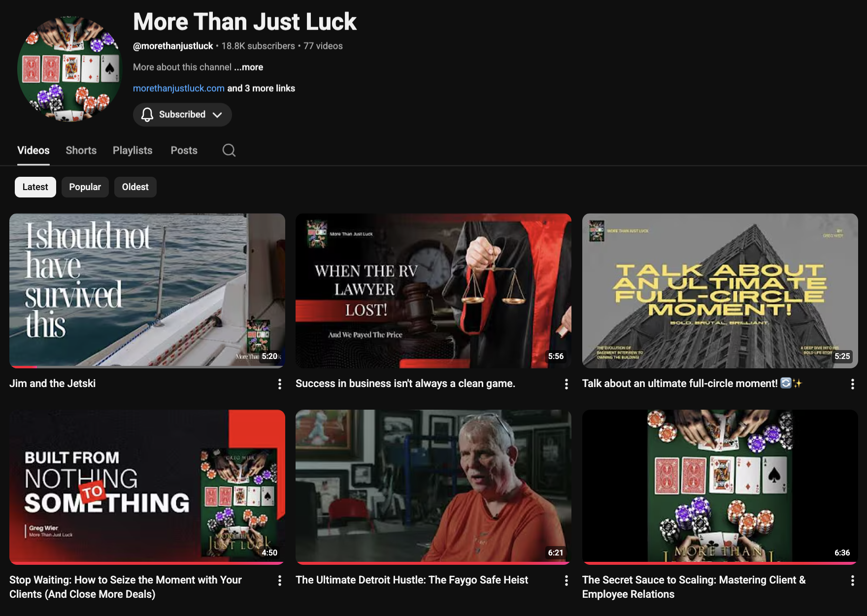Click the channel search magnifier icon
This screenshot has height=616, width=867.
(x=229, y=150)
